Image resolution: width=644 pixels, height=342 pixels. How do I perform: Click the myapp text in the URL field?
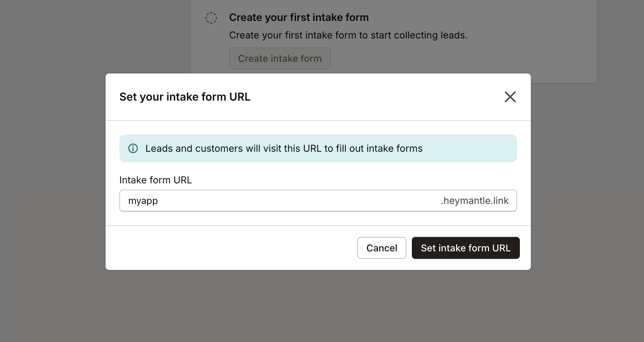(x=143, y=200)
